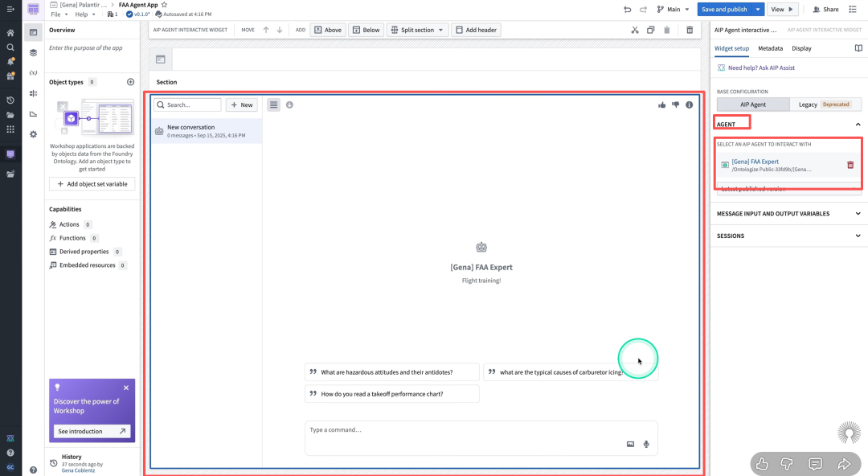Screen dimensions: 868x476
Task: Open the settings gear in the editor sidebar
Action: (33, 134)
